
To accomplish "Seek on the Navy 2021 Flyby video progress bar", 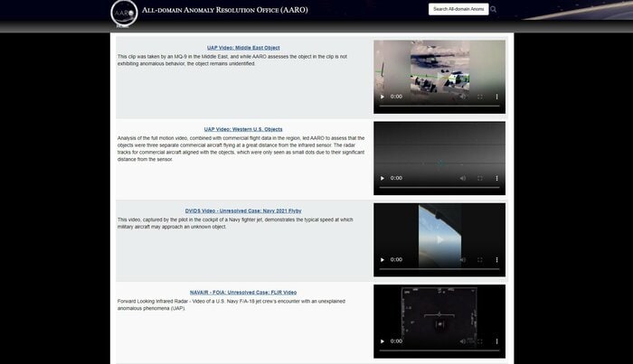I will pos(439,269).
